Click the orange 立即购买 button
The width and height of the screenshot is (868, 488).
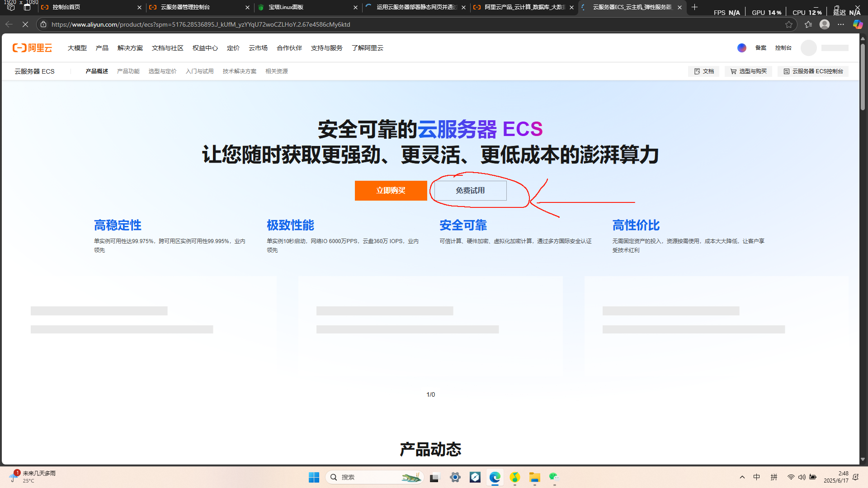click(x=391, y=191)
